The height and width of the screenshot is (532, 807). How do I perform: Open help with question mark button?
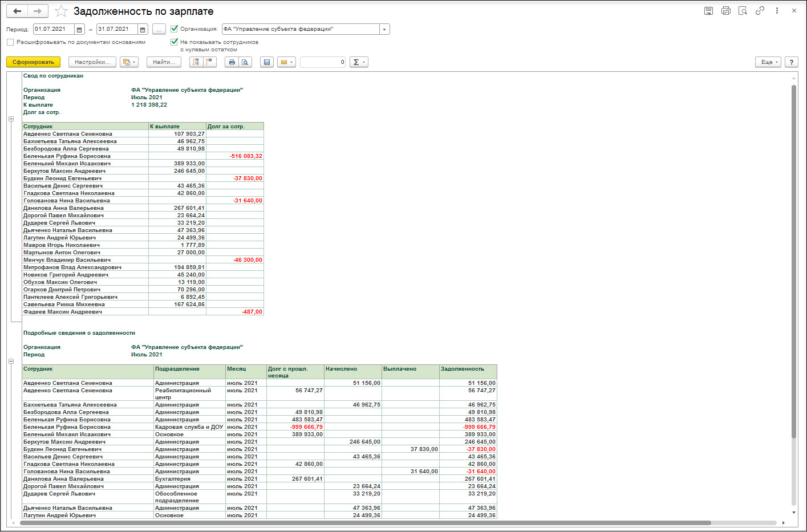tap(791, 62)
